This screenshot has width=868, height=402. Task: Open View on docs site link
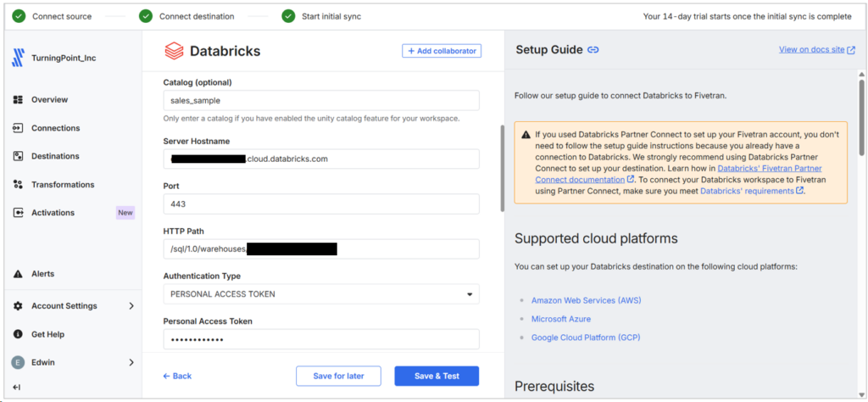pyautogui.click(x=812, y=50)
